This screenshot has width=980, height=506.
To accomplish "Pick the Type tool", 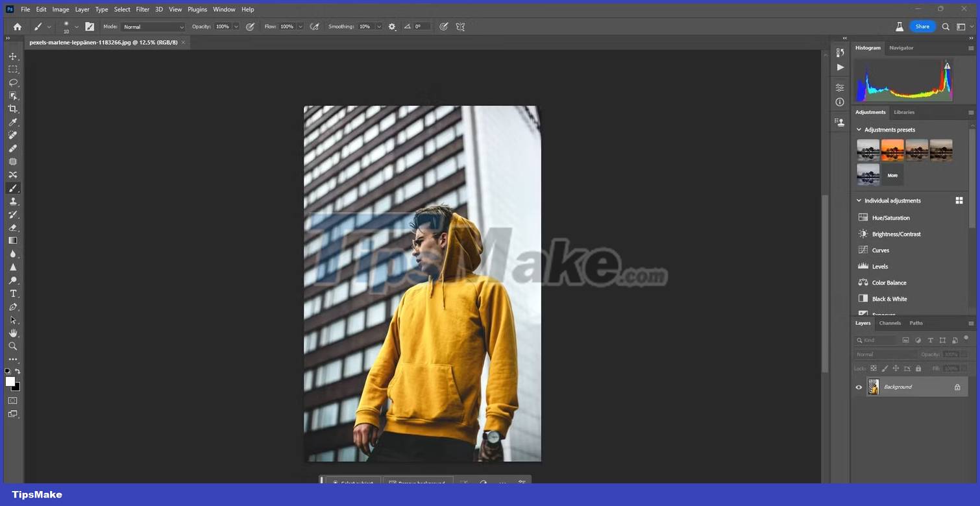I will [x=13, y=293].
